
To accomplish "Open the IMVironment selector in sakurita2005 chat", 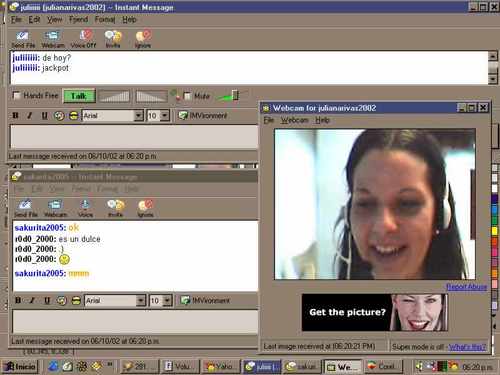I will click(205, 301).
